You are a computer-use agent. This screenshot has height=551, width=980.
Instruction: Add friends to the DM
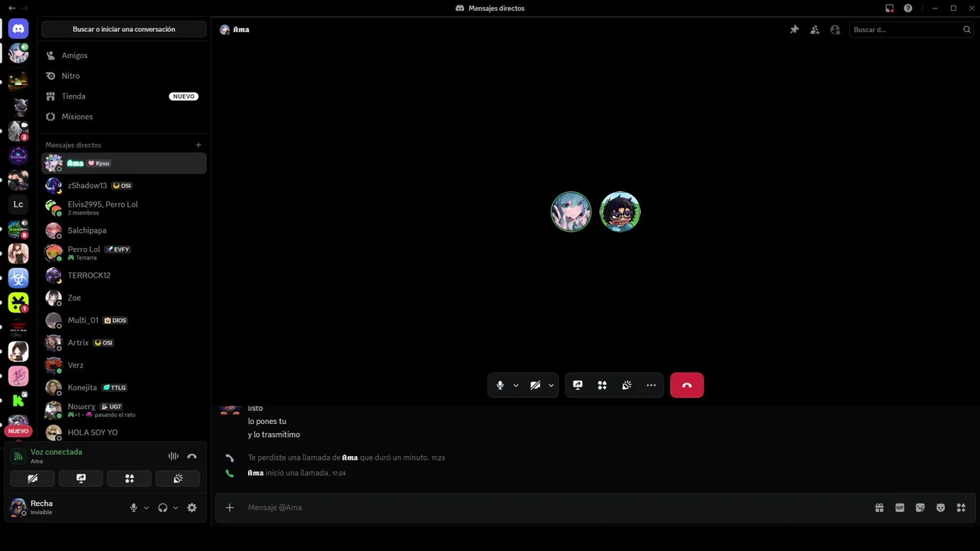point(815,30)
